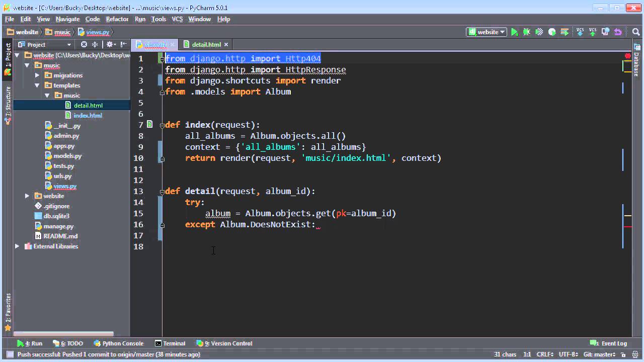Click the red error indicator atop the editor

tap(627, 56)
